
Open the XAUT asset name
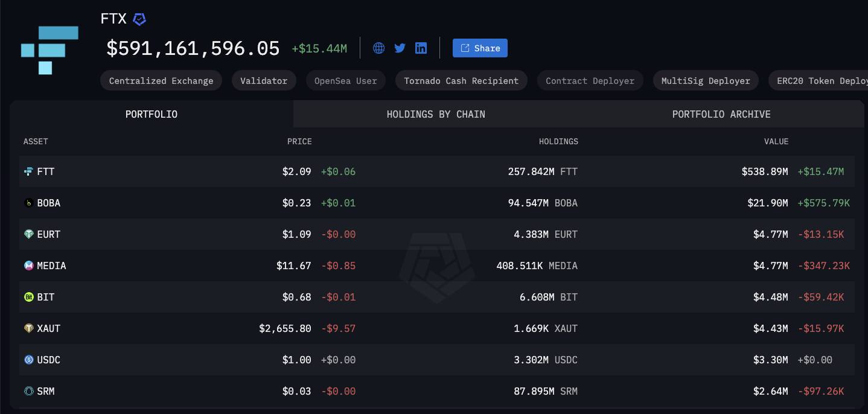[49, 328]
